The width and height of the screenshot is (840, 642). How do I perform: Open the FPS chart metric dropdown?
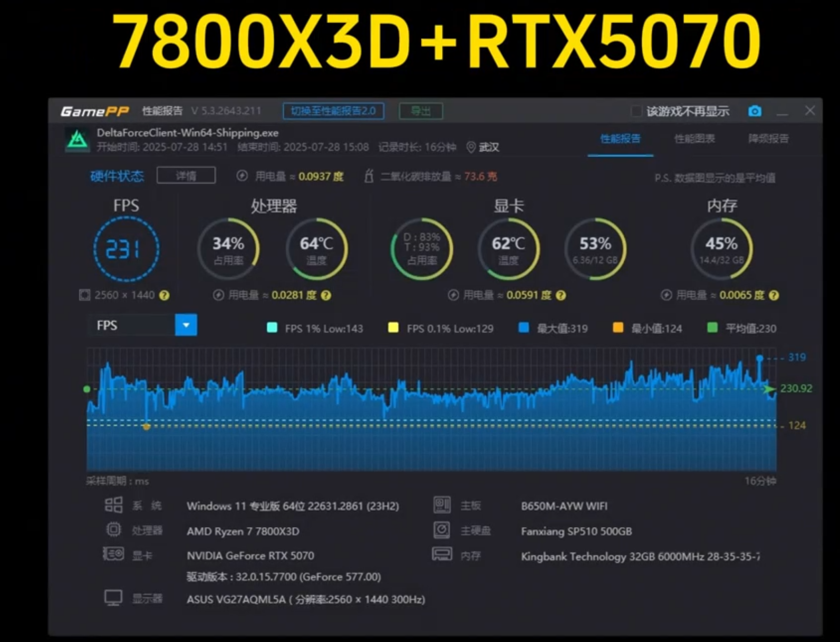186,325
